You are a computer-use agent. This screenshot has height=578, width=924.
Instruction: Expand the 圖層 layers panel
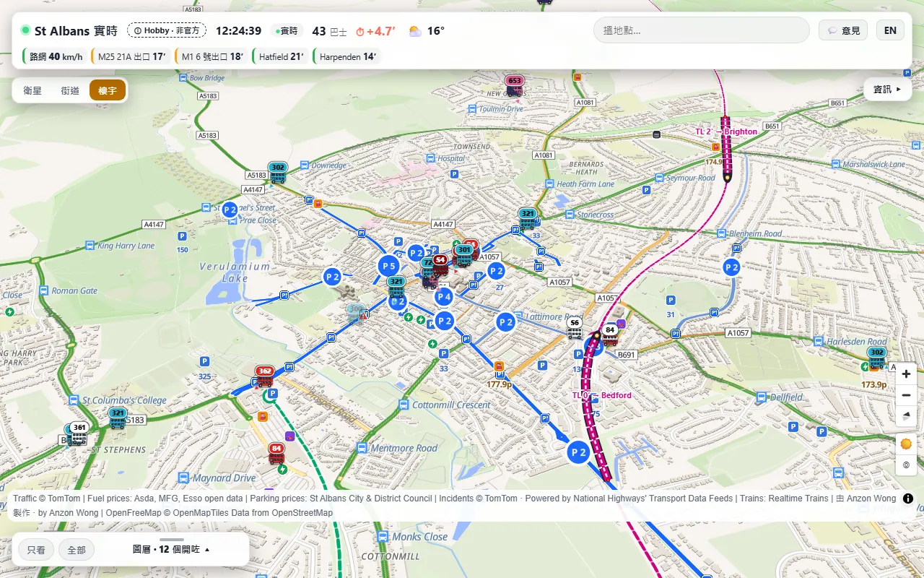point(172,550)
